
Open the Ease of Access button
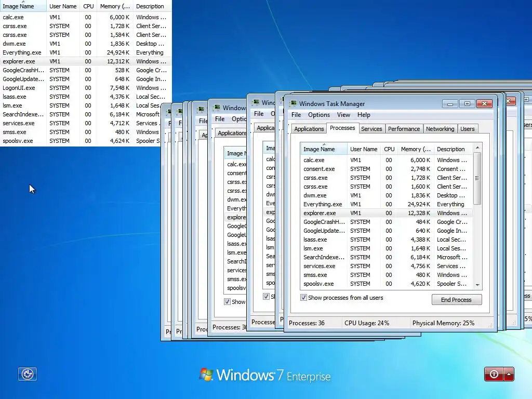coord(28,374)
